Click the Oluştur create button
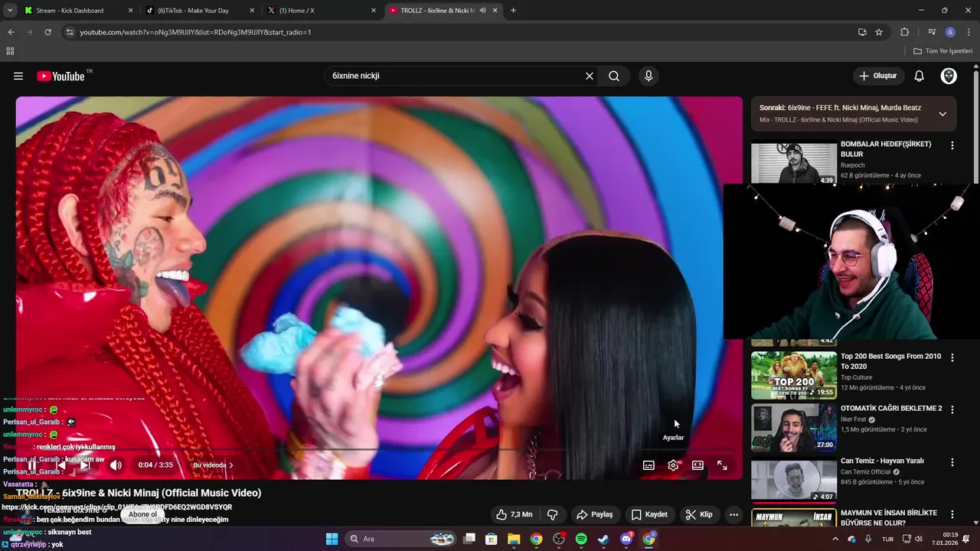Viewport: 980px width, 551px height. 878,76
